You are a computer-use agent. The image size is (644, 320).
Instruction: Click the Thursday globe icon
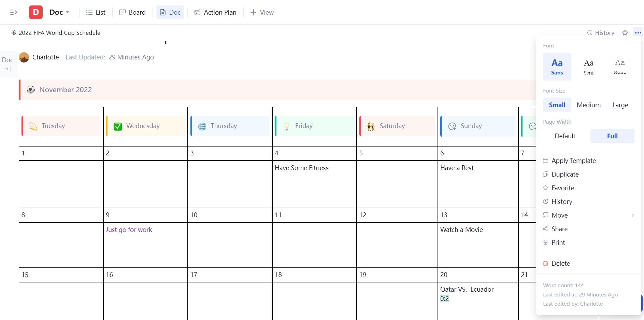click(x=202, y=126)
